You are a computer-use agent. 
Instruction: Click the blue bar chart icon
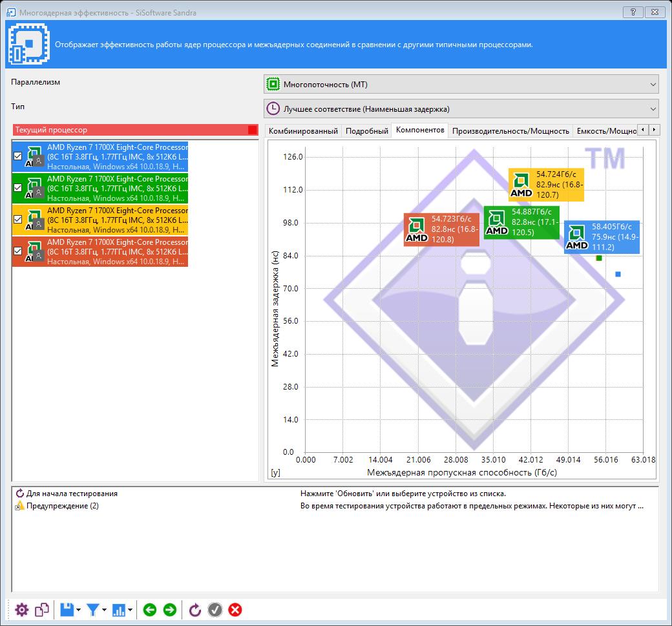pyautogui.click(x=119, y=610)
